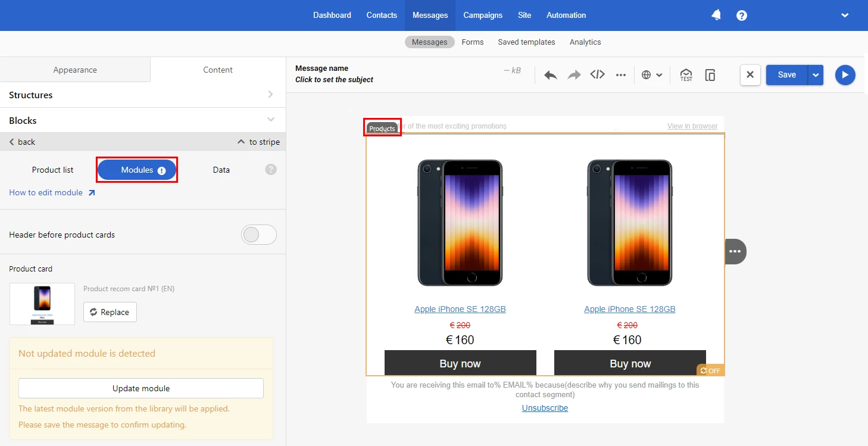This screenshot has width=868, height=446.
Task: Open Campaigns in main navigation
Action: point(483,15)
